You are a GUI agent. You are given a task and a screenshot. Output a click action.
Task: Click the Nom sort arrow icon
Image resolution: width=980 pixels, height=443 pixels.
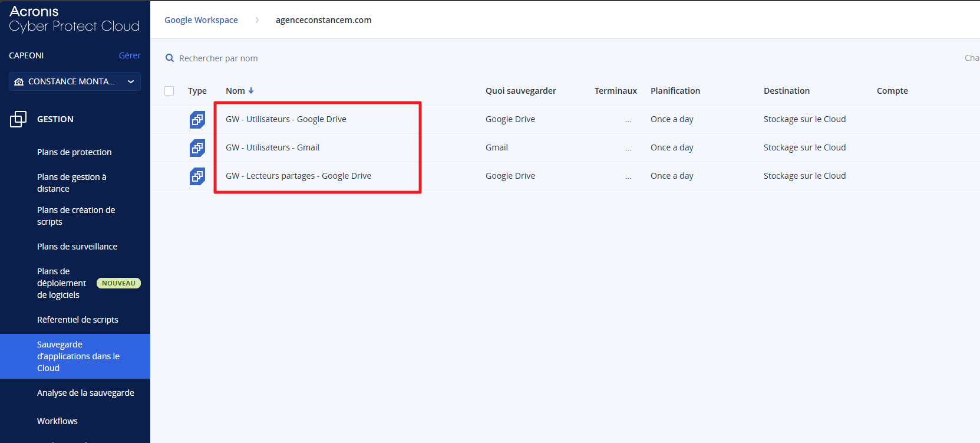[x=251, y=90]
